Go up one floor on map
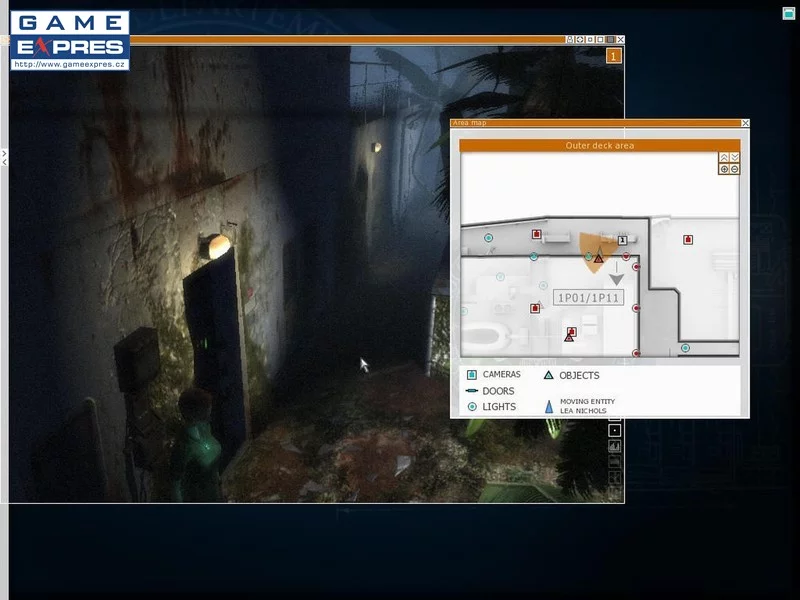Screen dimensions: 800x600 (724, 157)
